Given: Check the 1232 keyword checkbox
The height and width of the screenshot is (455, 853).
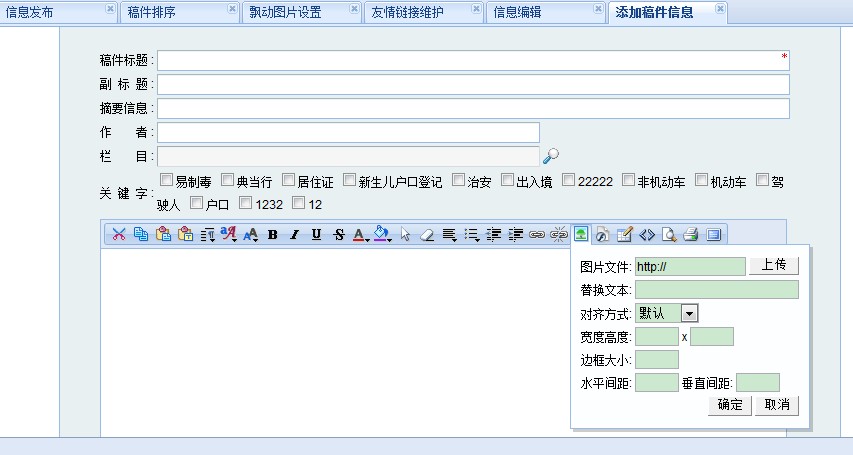Looking at the screenshot, I should click(x=246, y=203).
